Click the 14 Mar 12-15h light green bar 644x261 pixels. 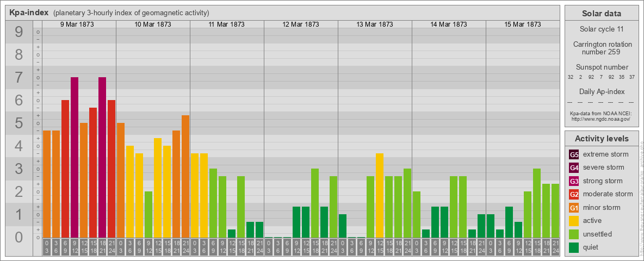[x=454, y=207]
